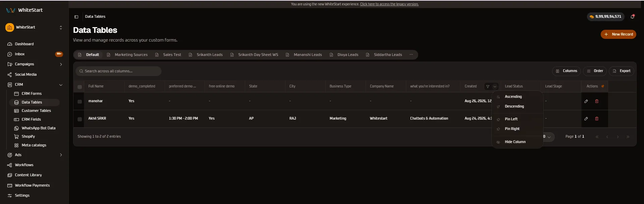This screenshot has height=204, width=644.
Task: Check the Akhil SRKR row checkbox
Action: point(80,119)
